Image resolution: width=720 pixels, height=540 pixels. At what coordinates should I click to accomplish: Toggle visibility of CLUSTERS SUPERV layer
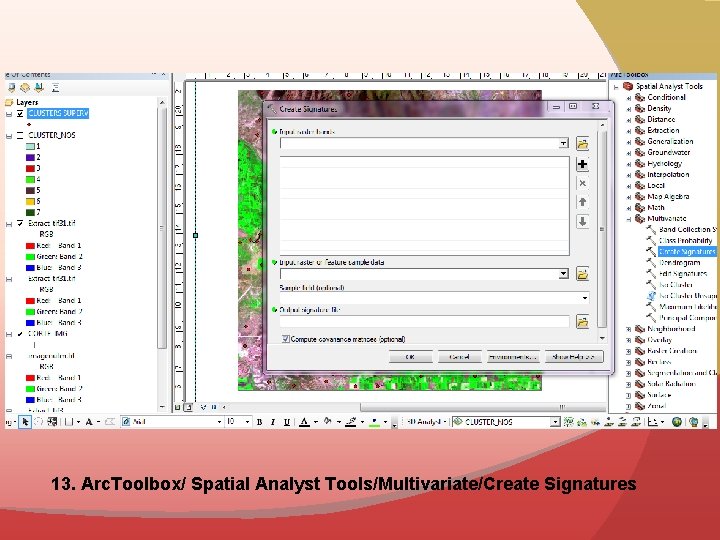[x=20, y=113]
